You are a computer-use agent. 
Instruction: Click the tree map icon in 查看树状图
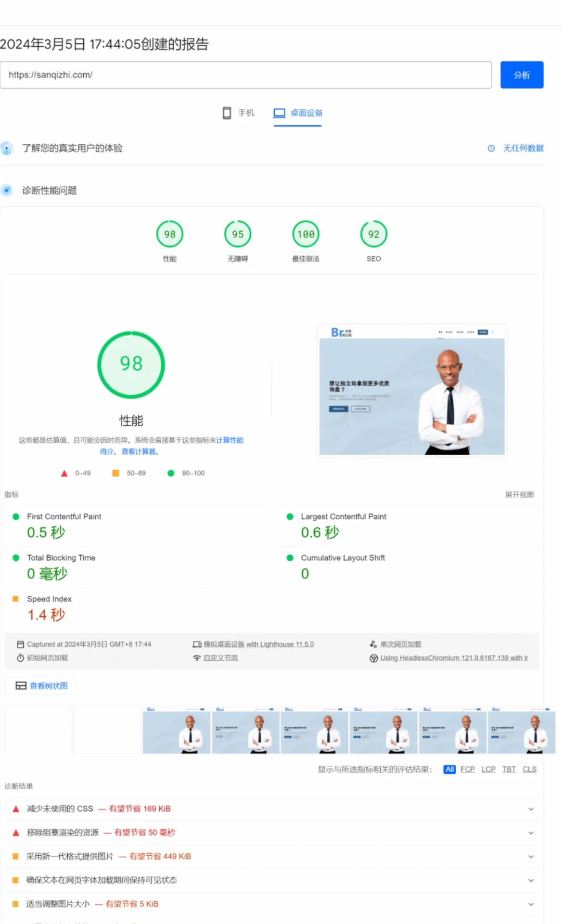pyautogui.click(x=21, y=686)
